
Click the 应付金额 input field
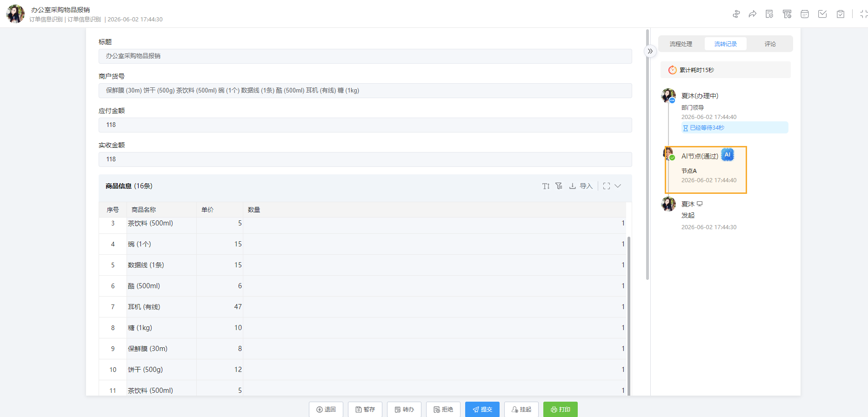365,125
